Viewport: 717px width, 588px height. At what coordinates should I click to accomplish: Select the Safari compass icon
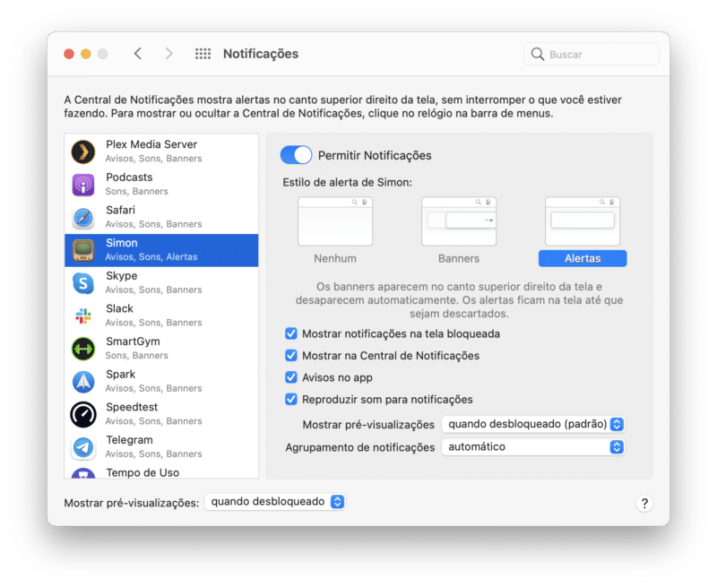[x=83, y=216]
